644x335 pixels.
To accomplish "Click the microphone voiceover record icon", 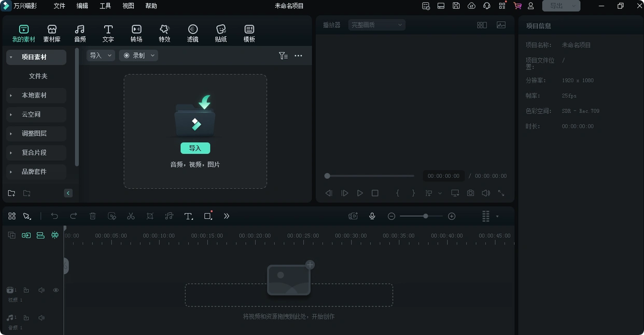I will pos(372,216).
